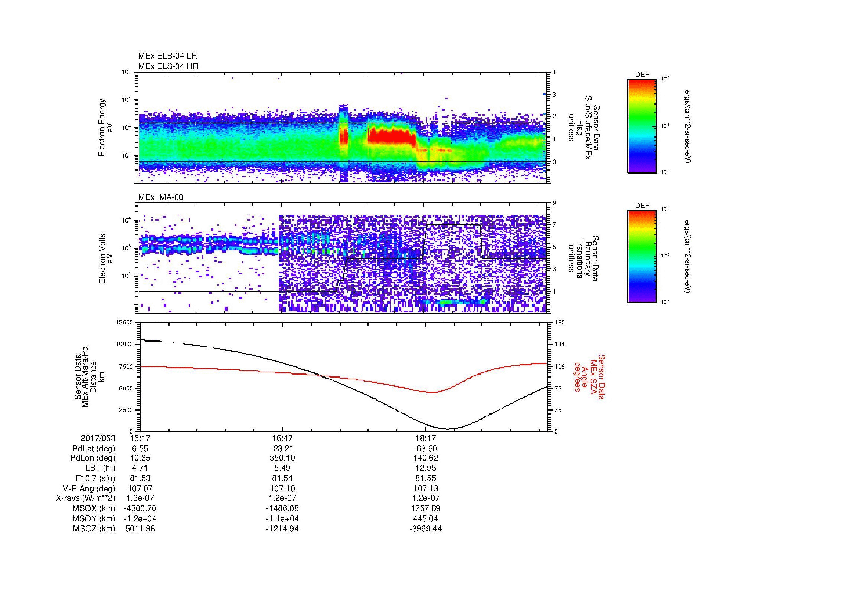The image size is (868, 613).
Task: Click the MSOZ value '5011.98'
Action: tap(140, 529)
